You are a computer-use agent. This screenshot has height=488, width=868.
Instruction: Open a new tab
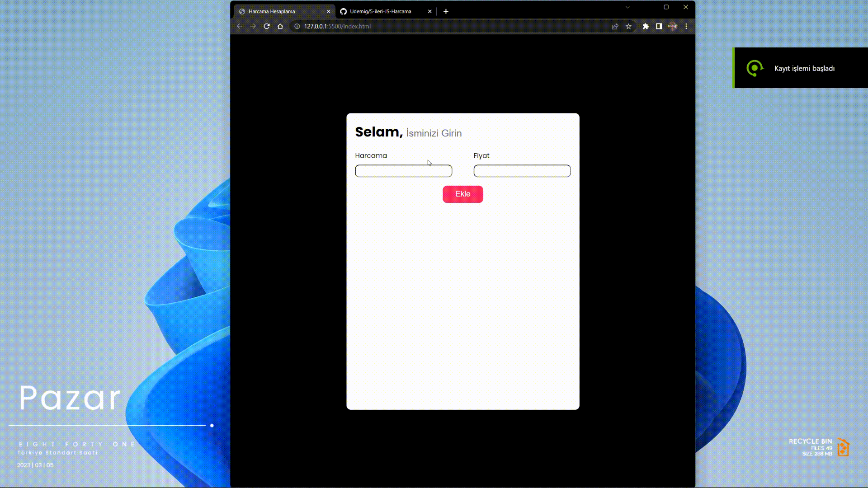click(x=446, y=11)
